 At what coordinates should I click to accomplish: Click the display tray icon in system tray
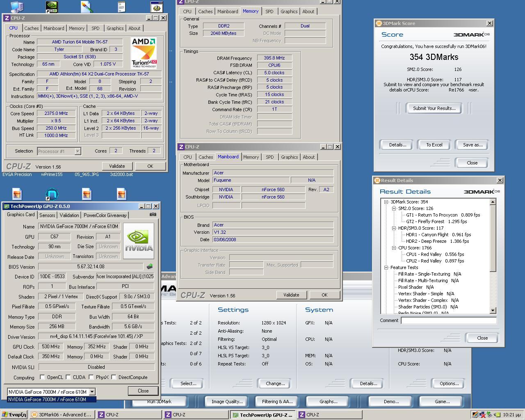tap(475, 415)
